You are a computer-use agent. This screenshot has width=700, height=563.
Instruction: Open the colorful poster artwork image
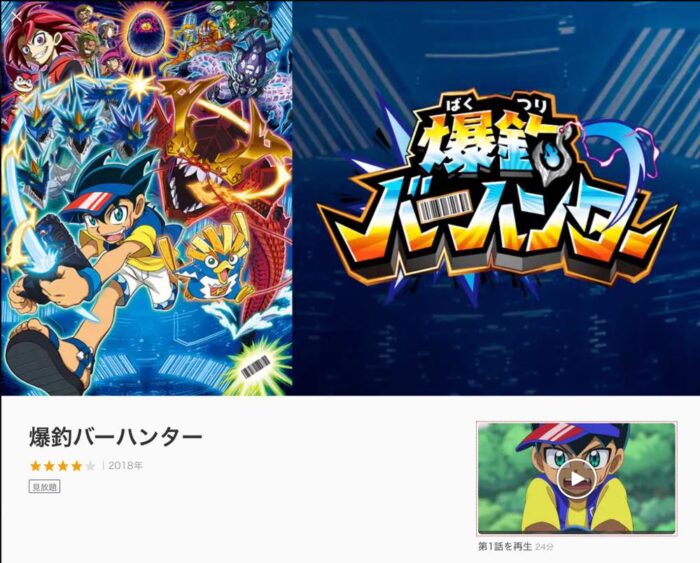(x=146, y=198)
